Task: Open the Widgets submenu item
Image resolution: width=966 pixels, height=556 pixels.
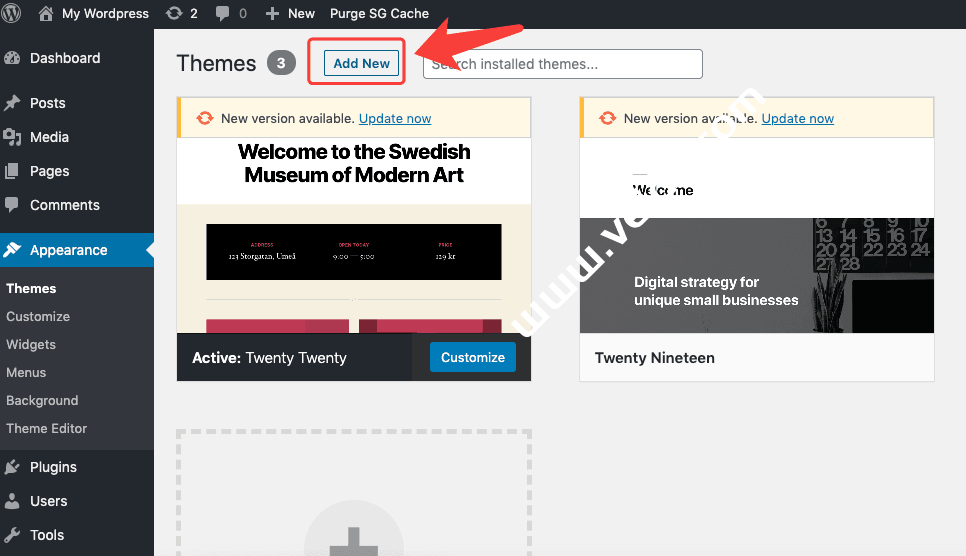Action: click(x=31, y=344)
